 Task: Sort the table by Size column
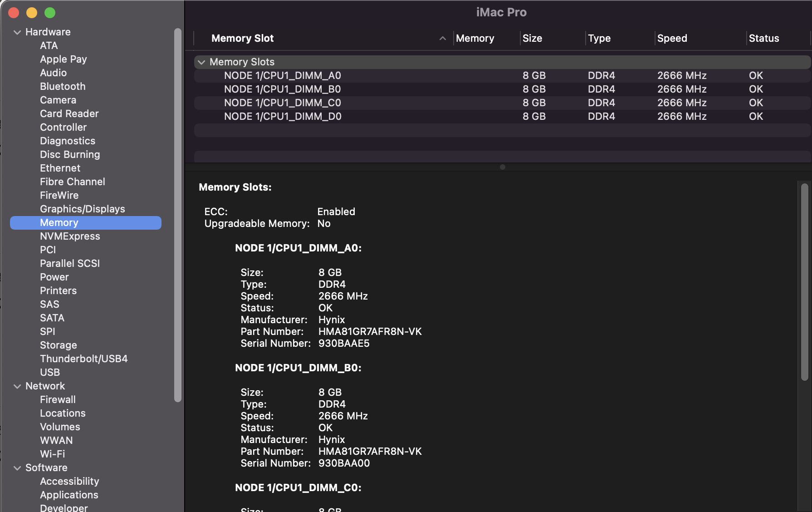532,38
